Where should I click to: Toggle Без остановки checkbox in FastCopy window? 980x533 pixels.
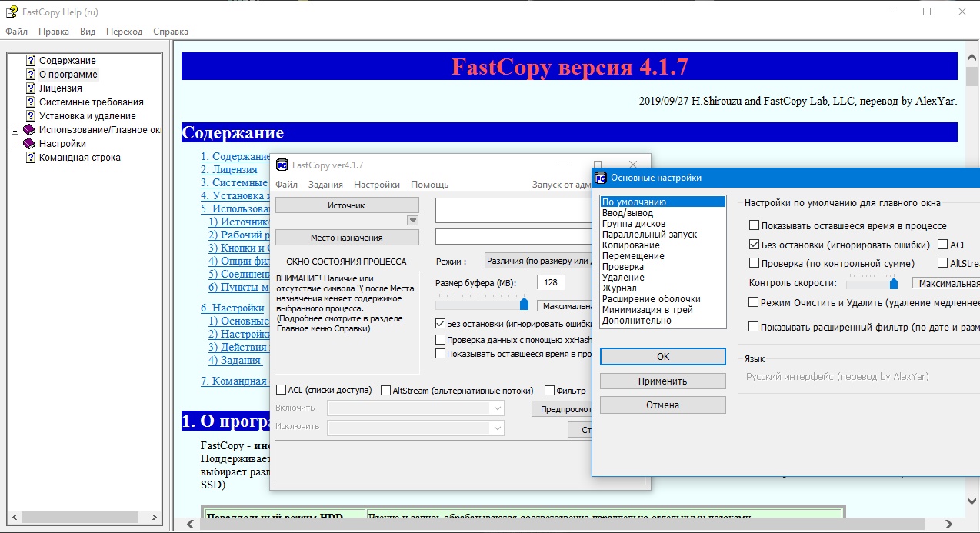point(441,324)
